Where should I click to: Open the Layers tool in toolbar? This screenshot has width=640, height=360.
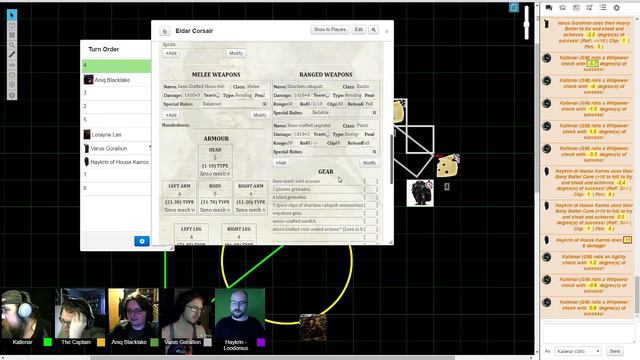[12, 25]
